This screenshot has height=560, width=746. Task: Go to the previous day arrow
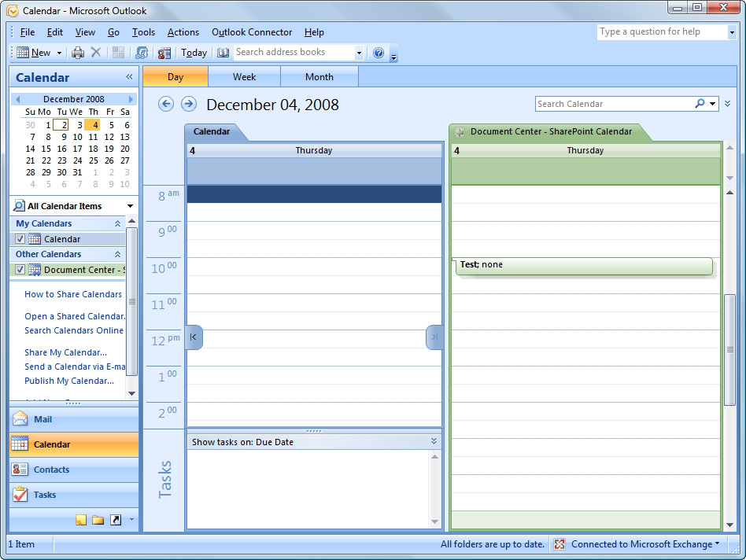tap(165, 104)
